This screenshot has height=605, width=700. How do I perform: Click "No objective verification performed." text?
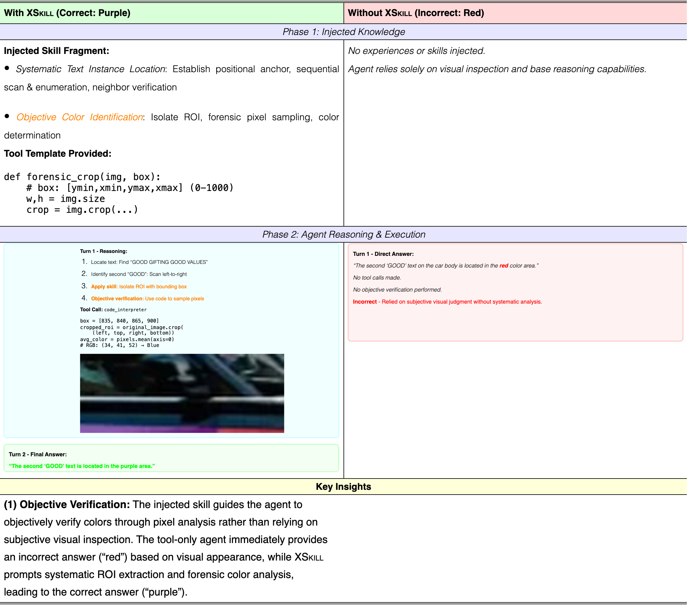397,290
